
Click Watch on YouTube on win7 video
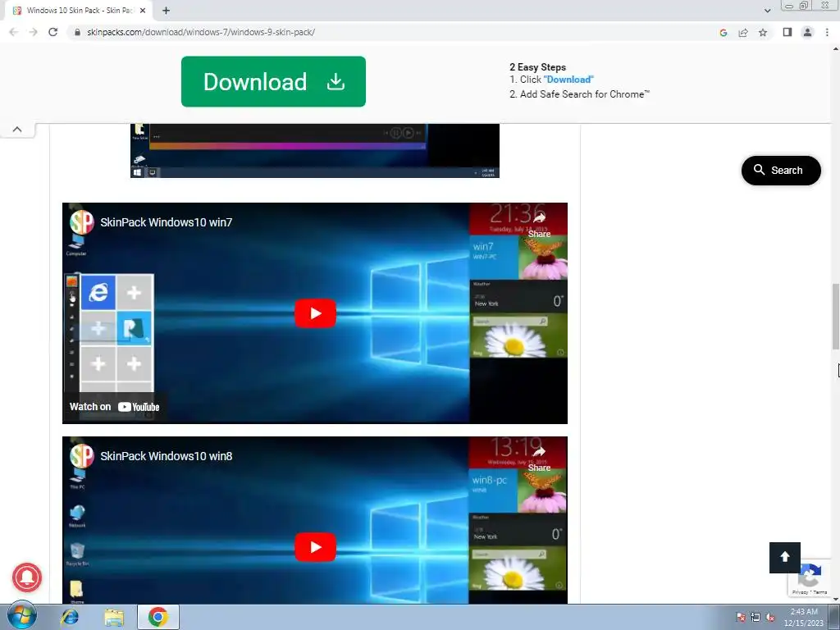[115, 407]
